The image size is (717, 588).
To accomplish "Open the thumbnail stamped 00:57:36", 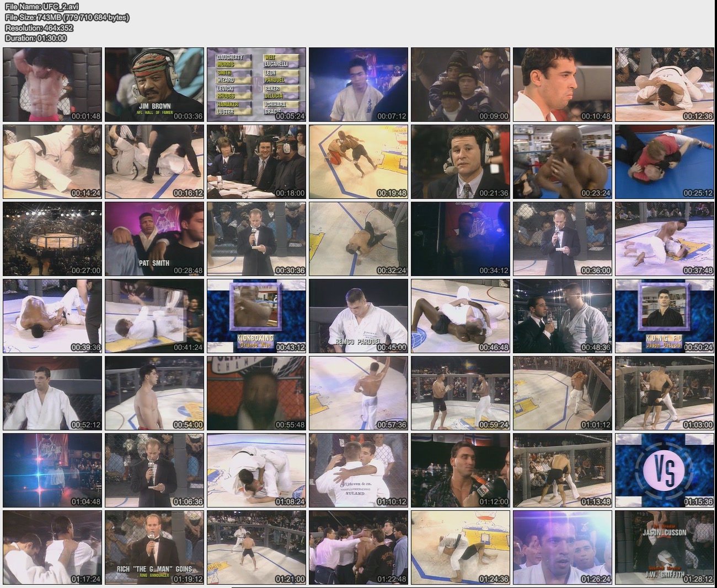I will pos(358,393).
